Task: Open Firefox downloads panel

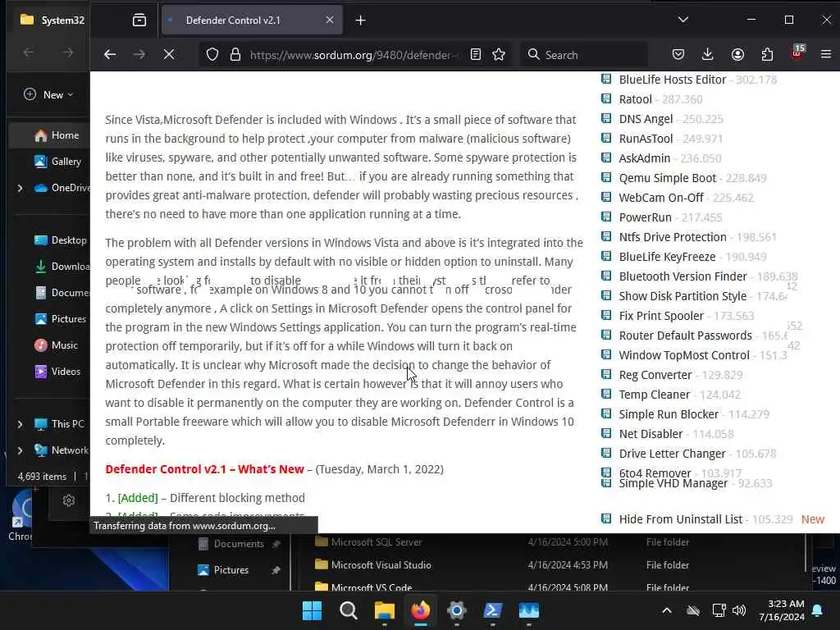Action: 708,55
